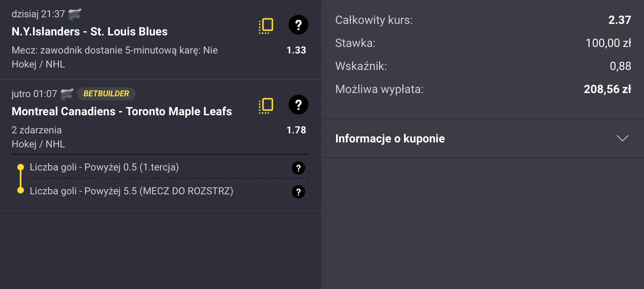The width and height of the screenshot is (644, 289).
Task: Click the hockey glove icon next to "dzisiaj 21:37"
Action: coord(74,13)
